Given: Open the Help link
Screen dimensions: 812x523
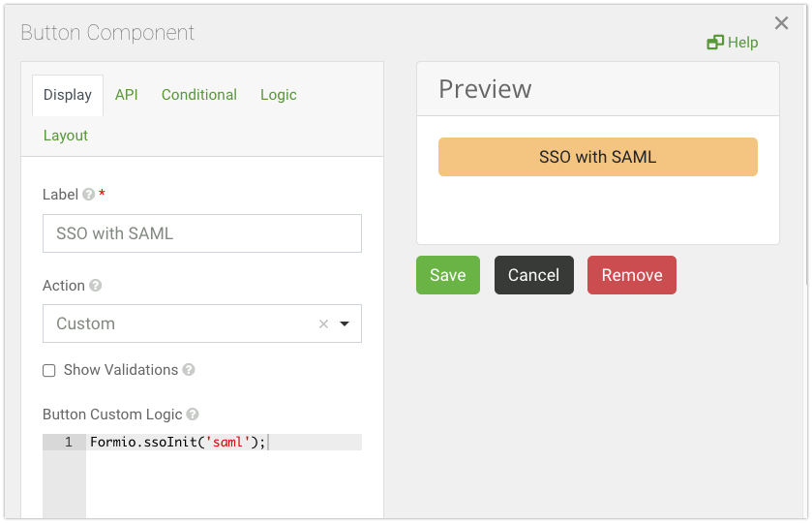Looking at the screenshot, I should [x=733, y=43].
